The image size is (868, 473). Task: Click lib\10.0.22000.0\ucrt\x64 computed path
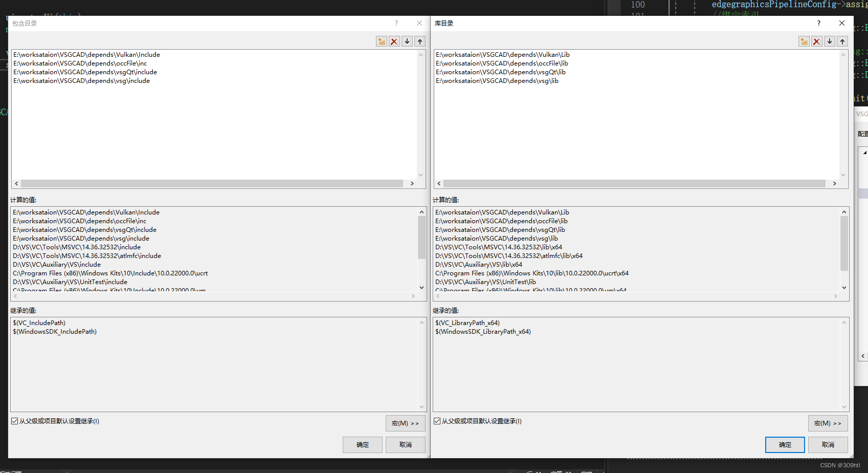532,273
